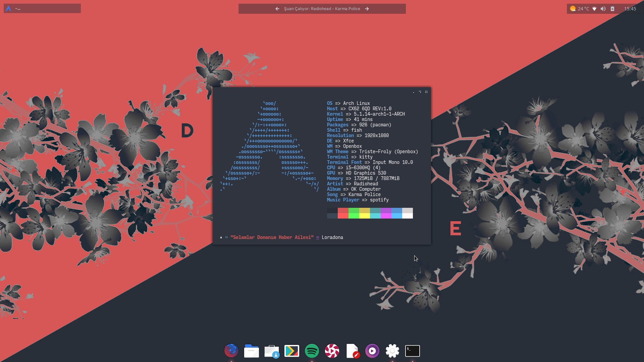Launch the software store bag icon
644x362 pixels.
[272, 351]
